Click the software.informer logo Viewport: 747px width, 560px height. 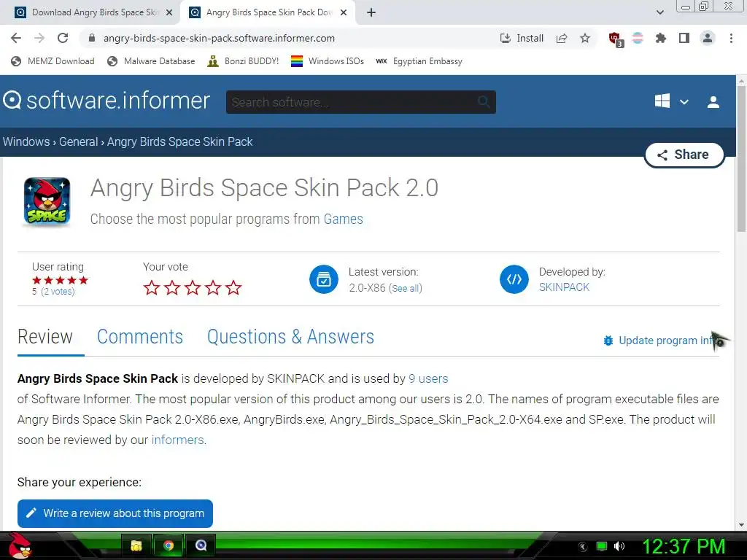click(x=107, y=101)
